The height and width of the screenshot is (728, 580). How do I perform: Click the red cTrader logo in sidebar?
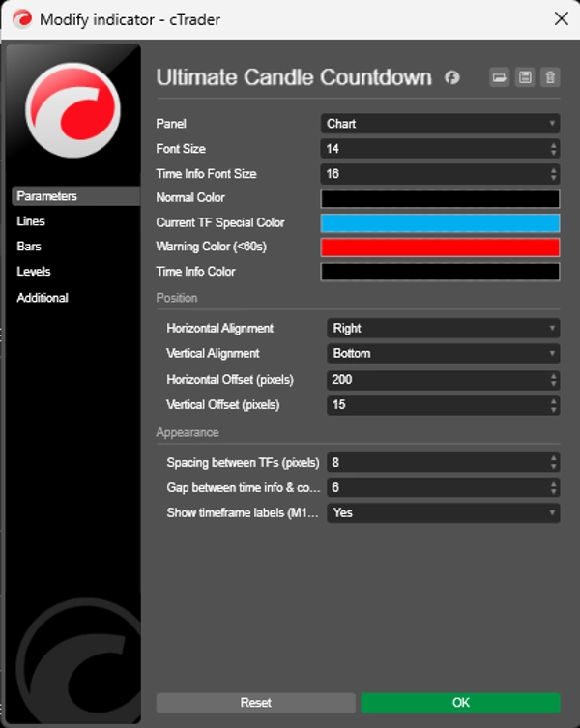tap(73, 109)
